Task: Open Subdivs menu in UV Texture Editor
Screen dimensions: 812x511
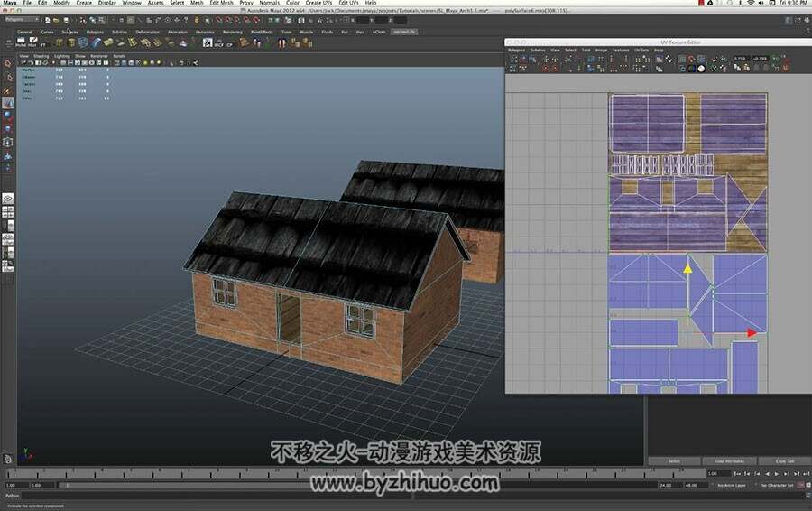Action: tap(538, 51)
